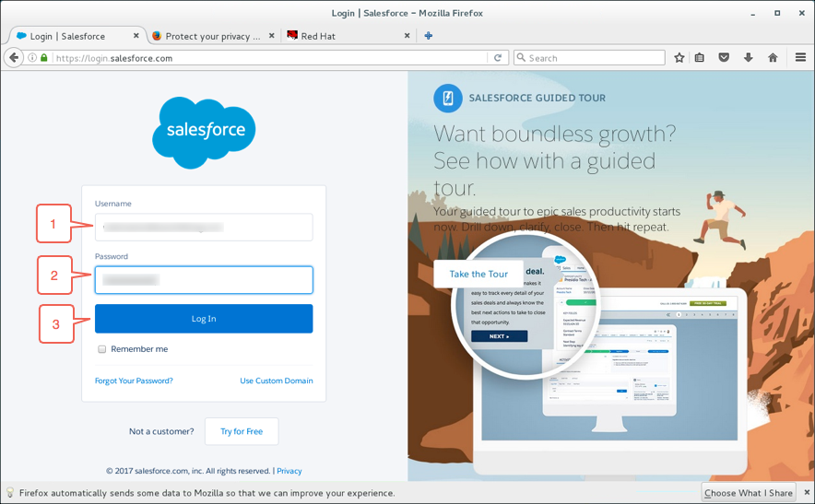The width and height of the screenshot is (815, 504).
Task: Click the URL address bar
Action: pos(270,58)
